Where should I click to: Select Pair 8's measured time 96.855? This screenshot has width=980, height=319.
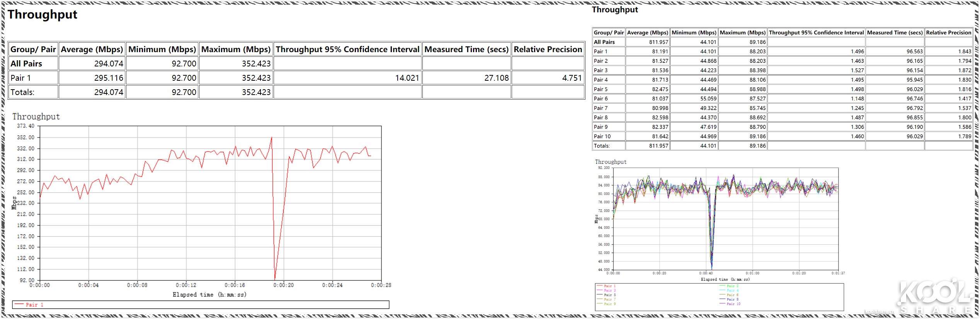click(915, 118)
